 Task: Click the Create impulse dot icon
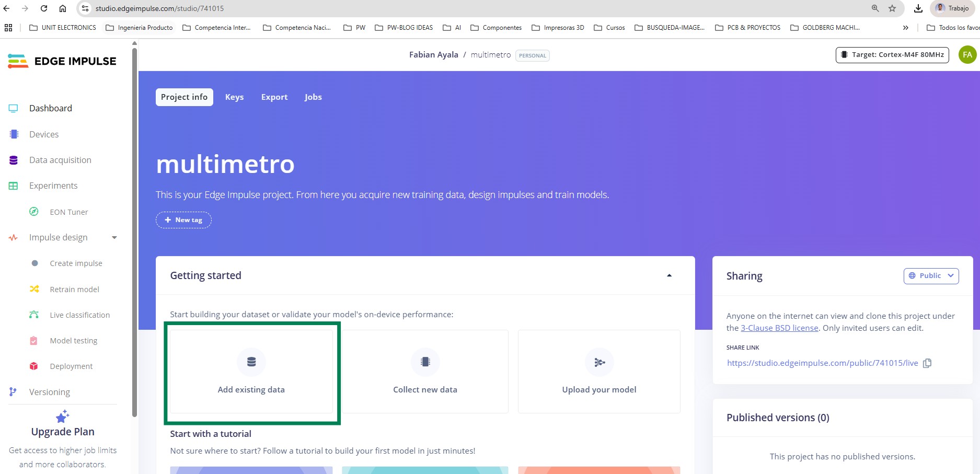34,263
